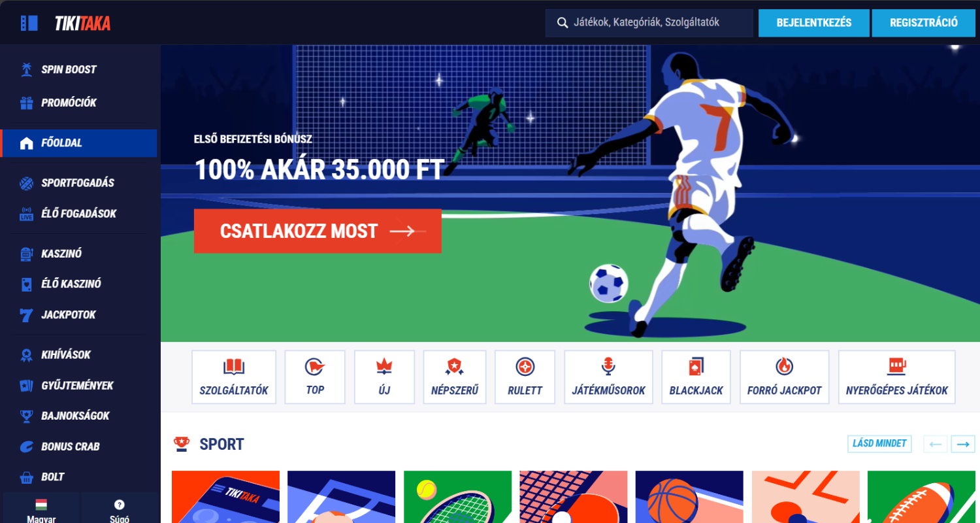Open the Magyar language selector
This screenshot has height=523, width=980.
point(41,510)
